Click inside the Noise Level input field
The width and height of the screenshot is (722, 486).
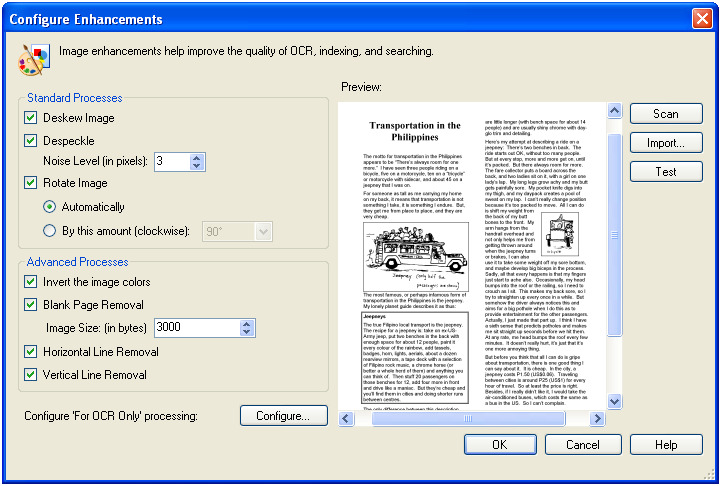[172, 162]
